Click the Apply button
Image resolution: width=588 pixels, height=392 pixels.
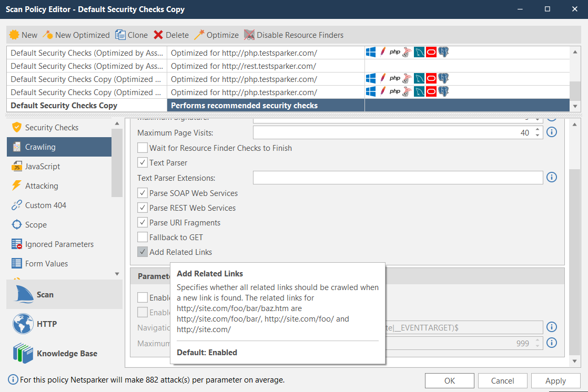coord(555,381)
